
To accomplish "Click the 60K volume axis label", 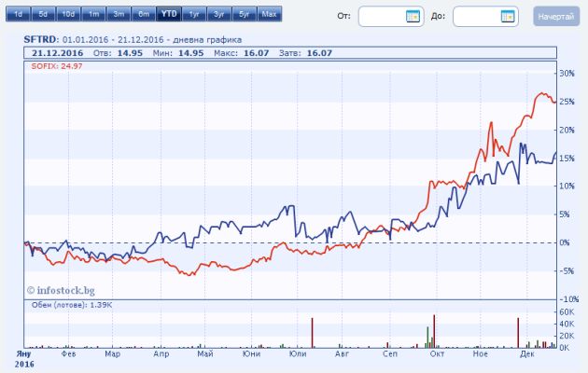I will pyautogui.click(x=567, y=312).
